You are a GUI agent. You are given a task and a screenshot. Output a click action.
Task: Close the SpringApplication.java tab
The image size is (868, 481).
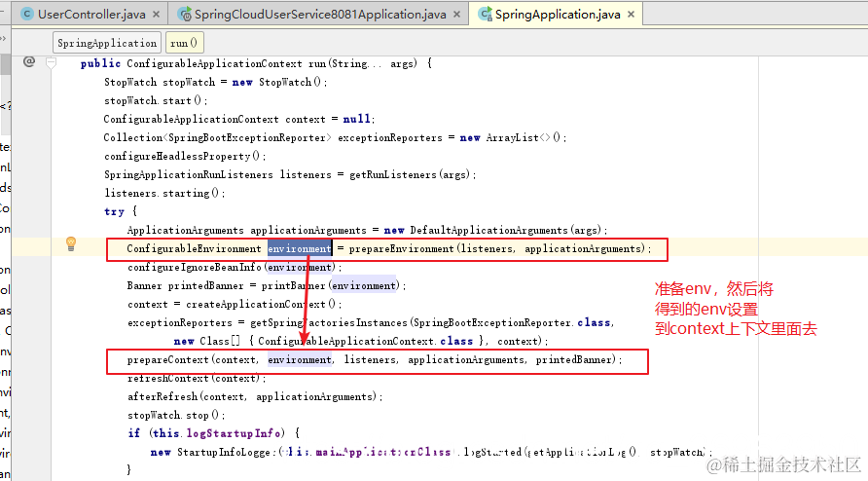coord(631,15)
